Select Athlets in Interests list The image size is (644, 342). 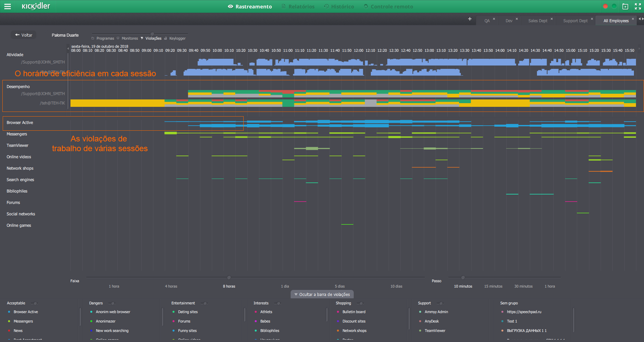point(266,312)
